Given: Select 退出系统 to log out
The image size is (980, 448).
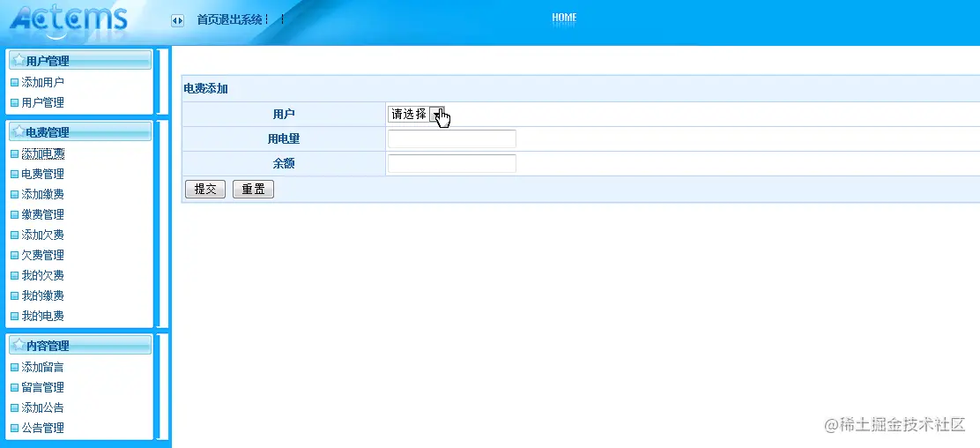Looking at the screenshot, I should pos(241,19).
